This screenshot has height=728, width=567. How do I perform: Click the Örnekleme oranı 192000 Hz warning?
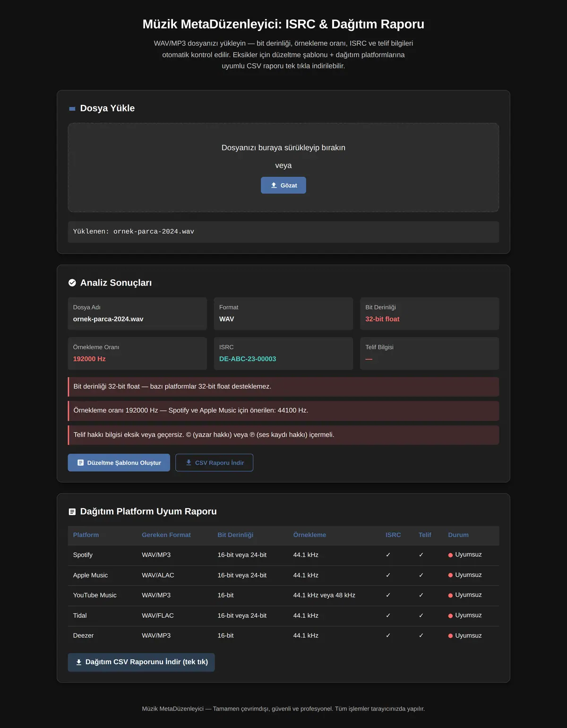pyautogui.click(x=283, y=411)
